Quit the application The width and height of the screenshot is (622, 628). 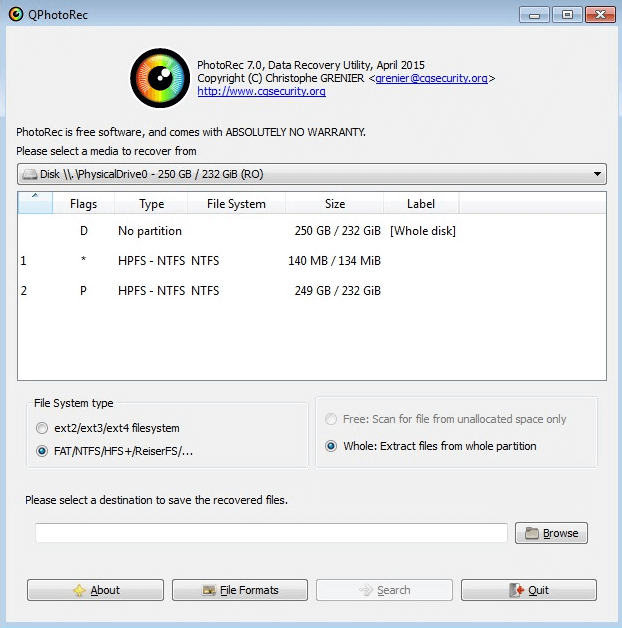[x=529, y=590]
